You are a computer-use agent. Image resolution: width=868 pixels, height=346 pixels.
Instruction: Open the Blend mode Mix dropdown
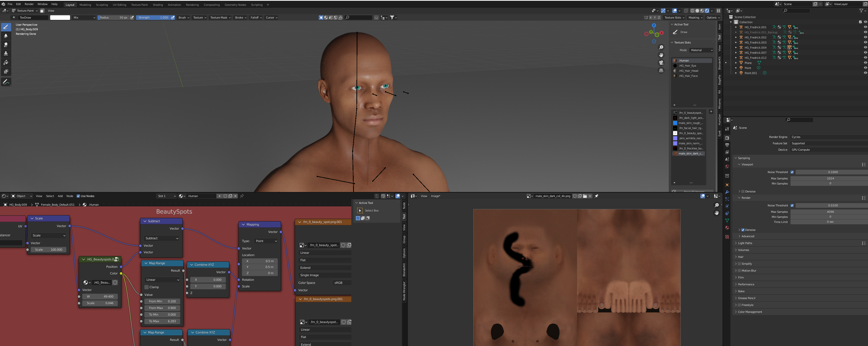tap(84, 18)
